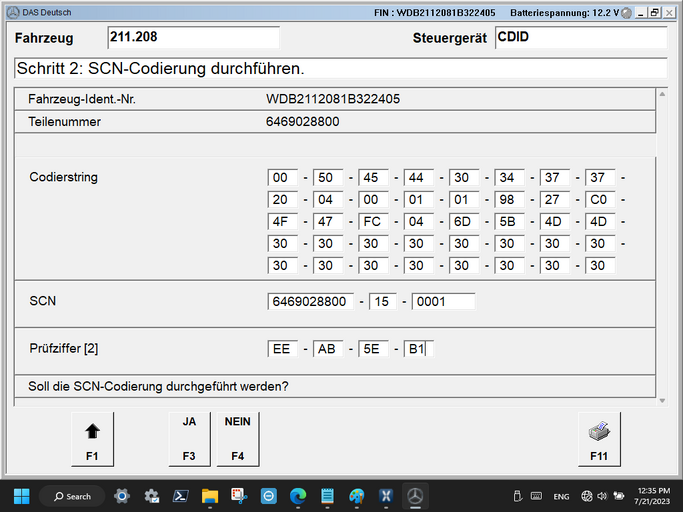Screen dimensions: 683x512
Task: Click the Codierstring cell 20
Action: coord(282,200)
